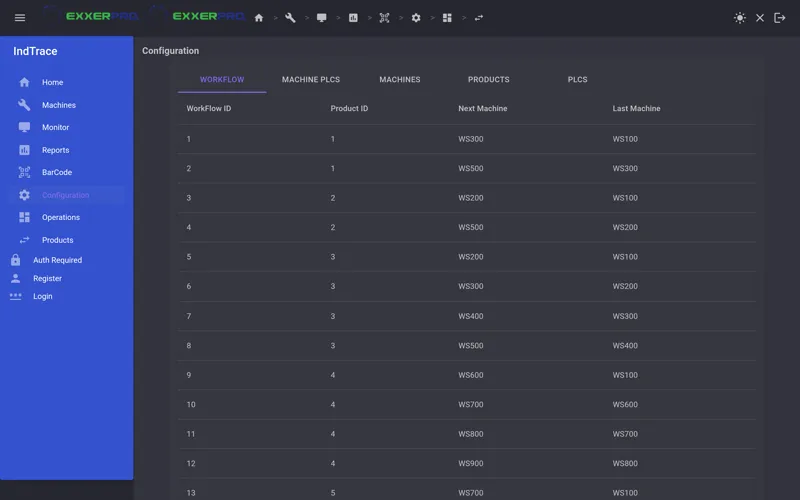Open Operations link in sidebar

tap(61, 217)
